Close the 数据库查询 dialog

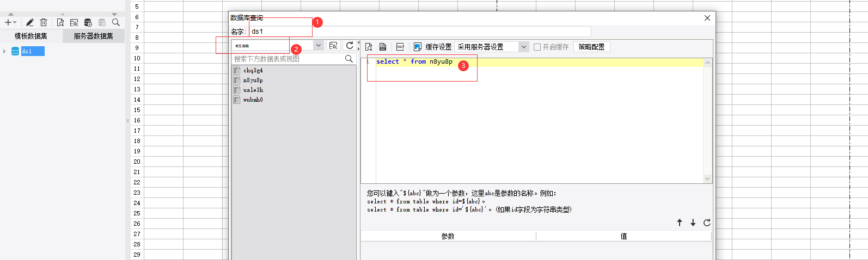pos(707,18)
